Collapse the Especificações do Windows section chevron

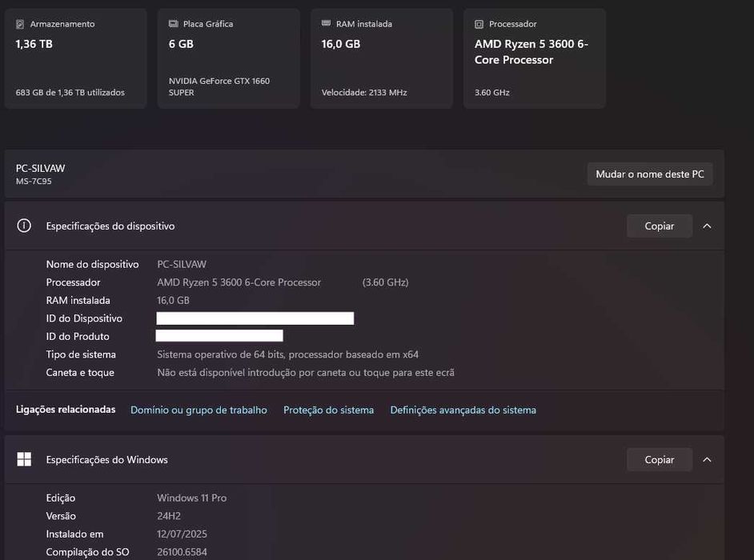click(x=707, y=459)
